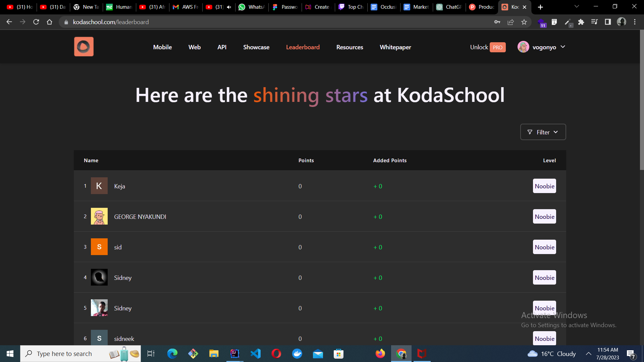The height and width of the screenshot is (362, 644).
Task: Click the 'Points' column header
Action: [306, 161]
